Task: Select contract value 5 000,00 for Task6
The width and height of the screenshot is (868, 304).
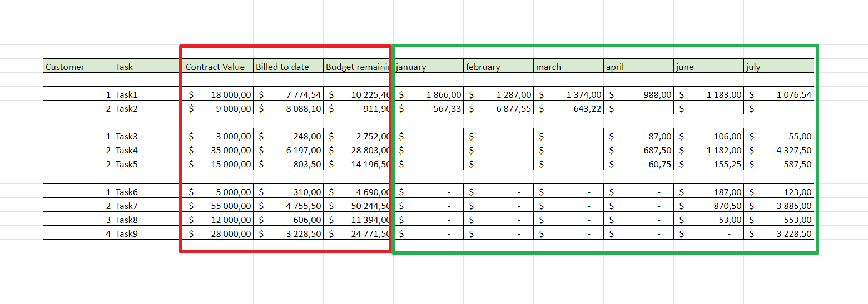Action: 219,191
